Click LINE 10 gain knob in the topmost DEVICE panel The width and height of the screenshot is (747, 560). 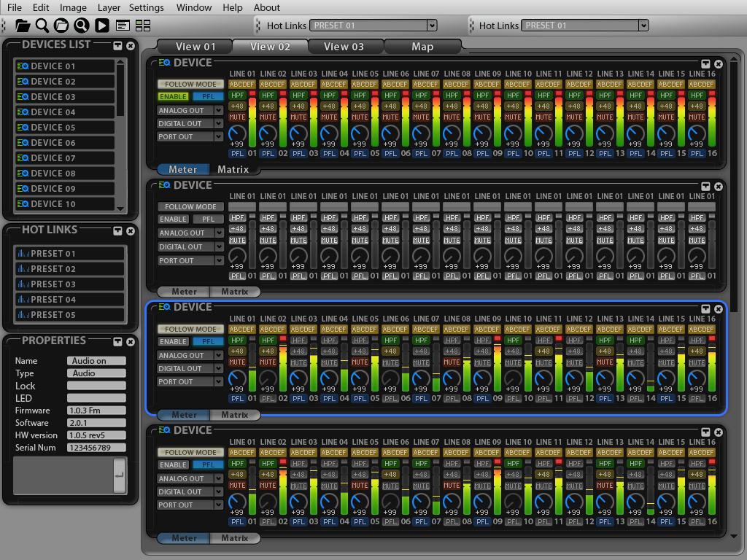(513, 133)
